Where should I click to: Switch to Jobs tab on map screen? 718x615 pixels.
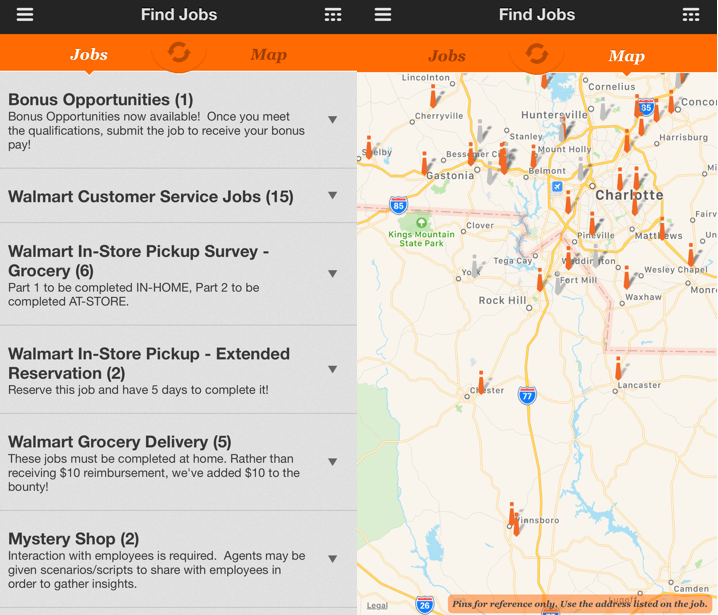click(447, 56)
